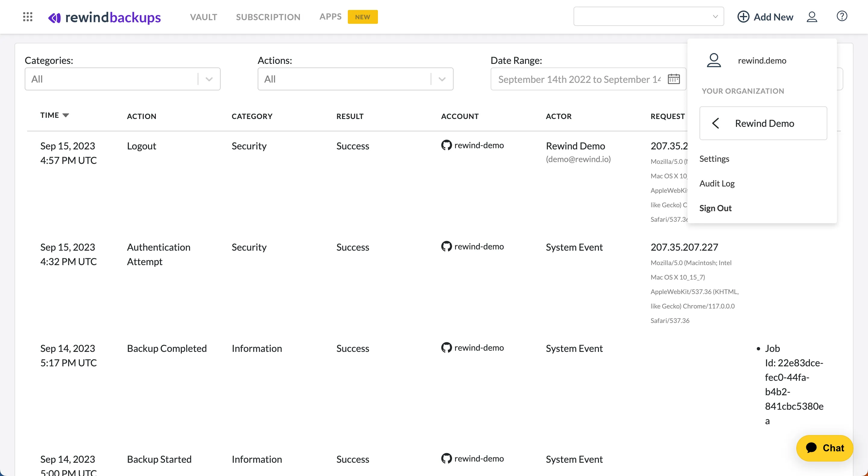Click the CATEGORY column header

[x=252, y=116]
